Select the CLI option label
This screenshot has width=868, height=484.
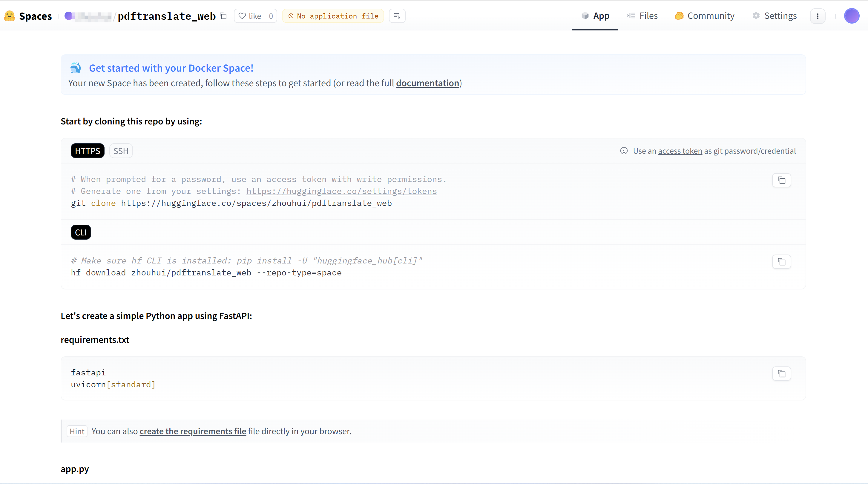coord(81,232)
